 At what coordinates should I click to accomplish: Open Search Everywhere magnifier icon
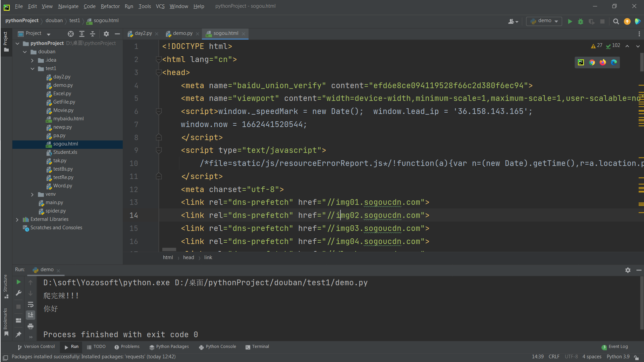point(616,21)
